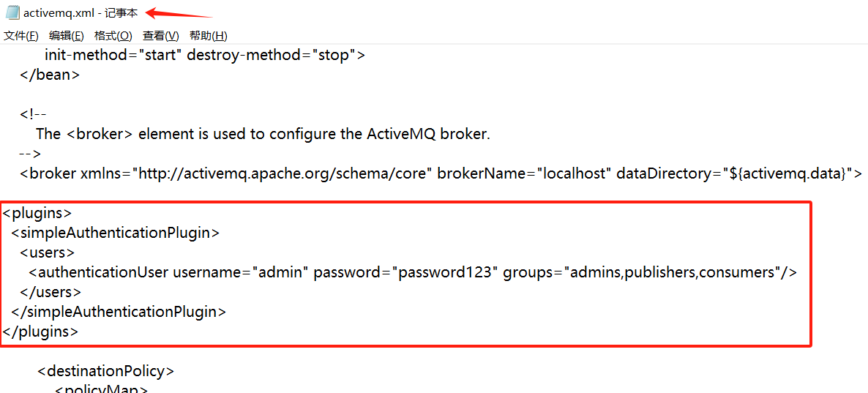Image resolution: width=868 pixels, height=393 pixels.
Task: Click the closing </plugins> tag line
Action: click(40, 332)
